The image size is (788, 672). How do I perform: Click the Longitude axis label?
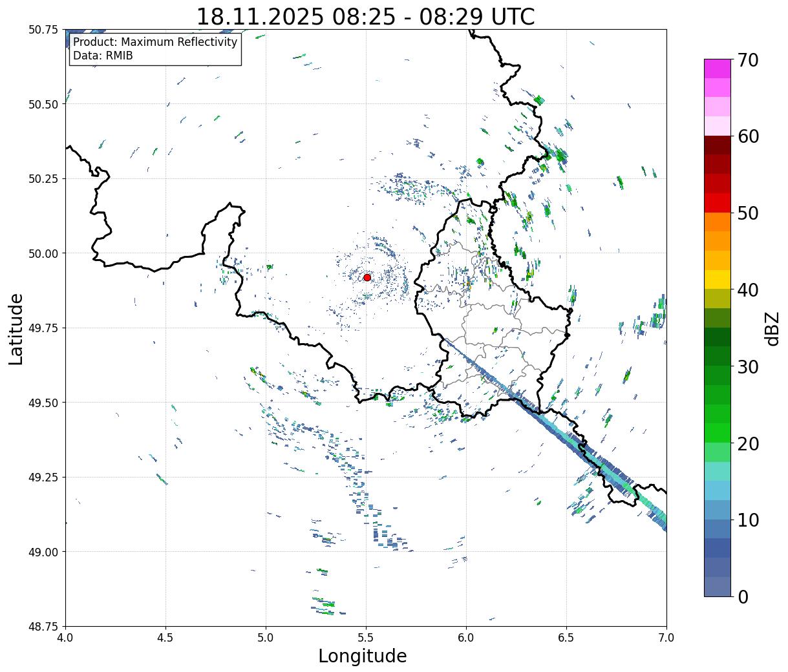363,656
